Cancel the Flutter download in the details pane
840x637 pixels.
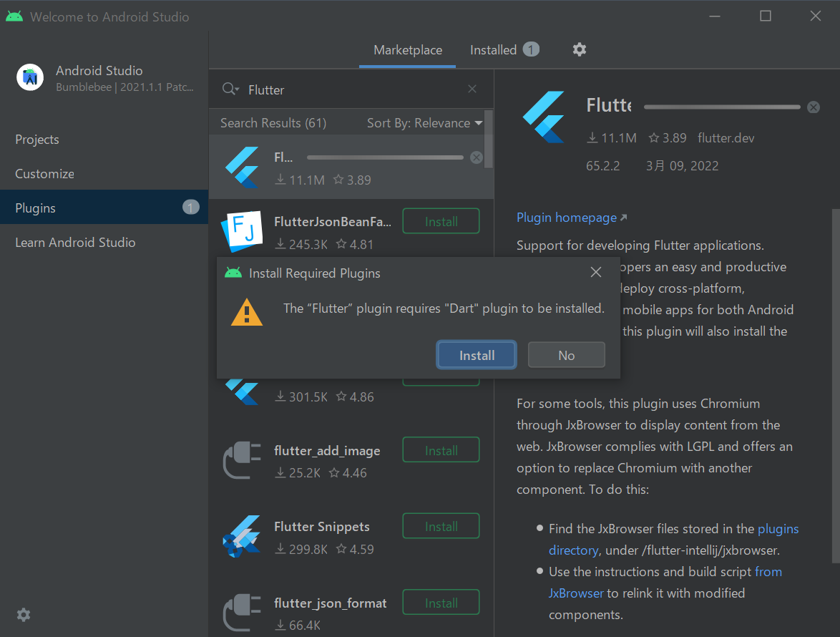tap(814, 107)
